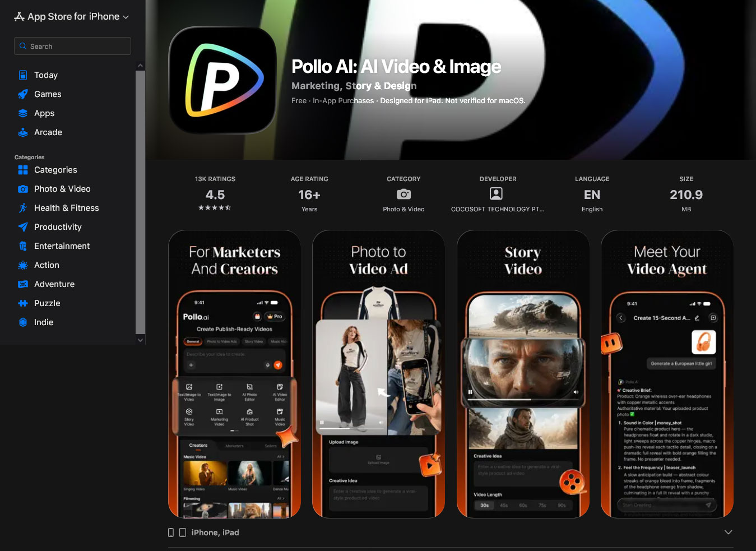Click the Games rocket icon
The image size is (756, 551).
point(23,94)
